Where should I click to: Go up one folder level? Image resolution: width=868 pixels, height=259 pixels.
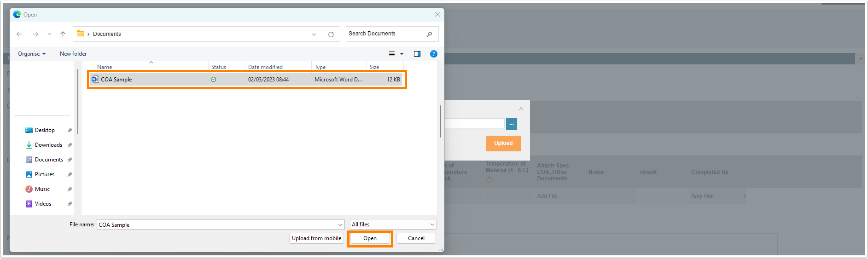63,34
